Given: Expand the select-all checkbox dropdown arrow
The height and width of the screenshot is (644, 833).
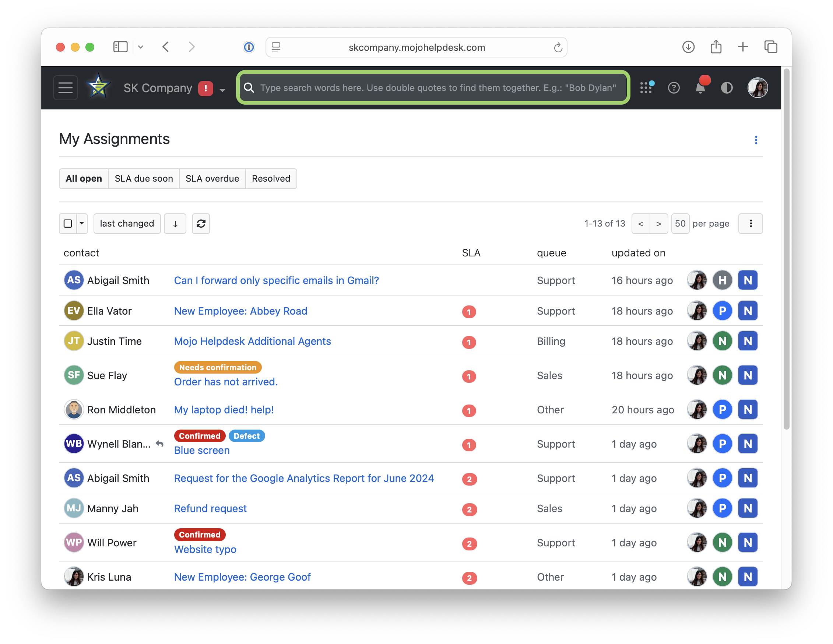Looking at the screenshot, I should click(82, 224).
